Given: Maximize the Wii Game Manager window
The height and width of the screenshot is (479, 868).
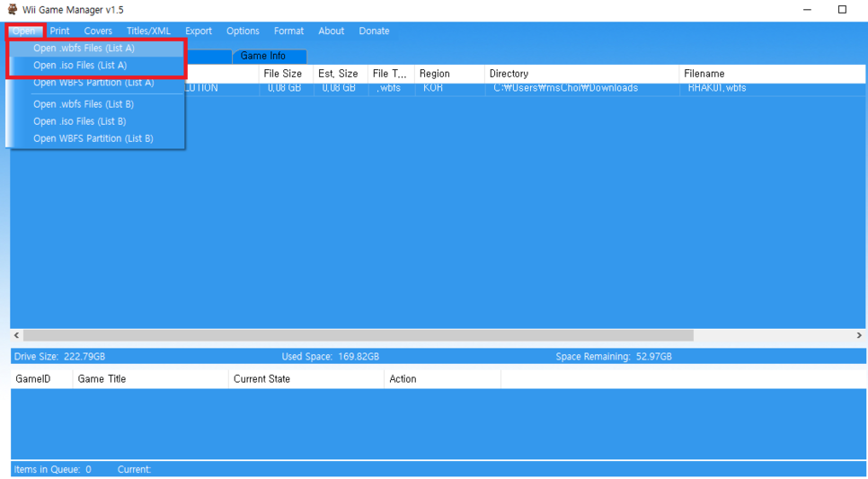Looking at the screenshot, I should click(842, 9).
